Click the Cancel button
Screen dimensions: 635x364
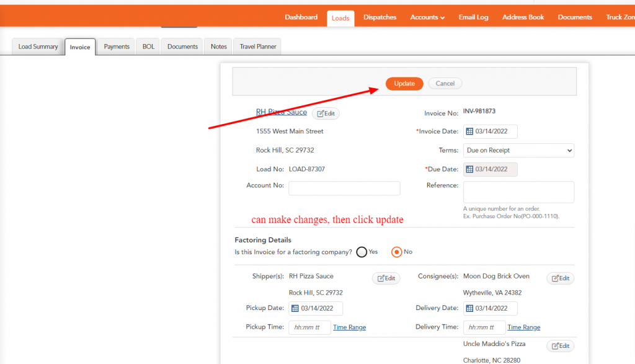pyautogui.click(x=445, y=84)
